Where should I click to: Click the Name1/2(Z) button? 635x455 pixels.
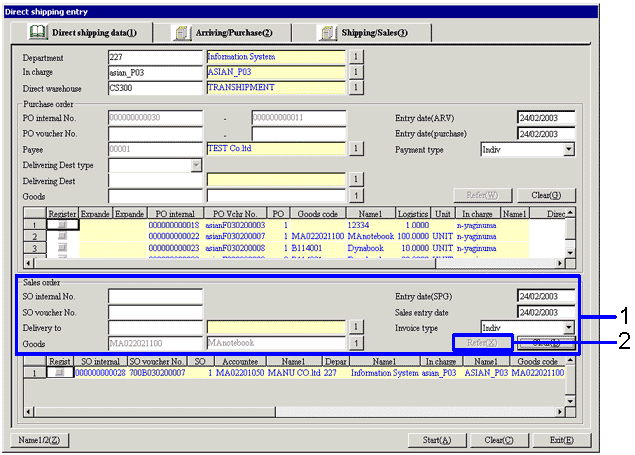tap(39, 440)
